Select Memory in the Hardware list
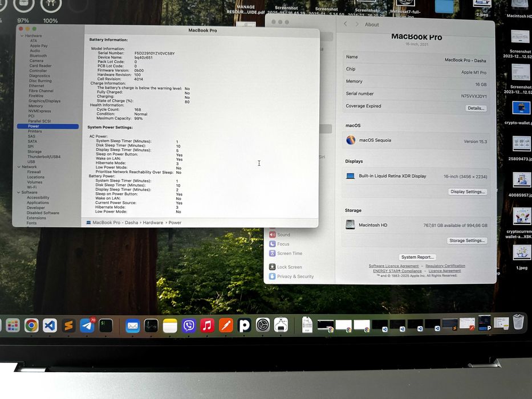 click(x=35, y=106)
